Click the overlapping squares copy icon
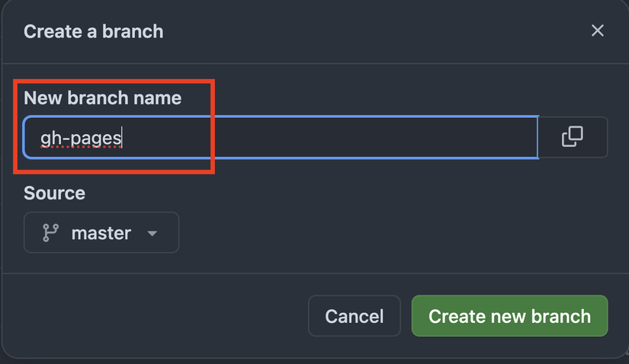Viewport: 629px width, 364px height. click(572, 137)
